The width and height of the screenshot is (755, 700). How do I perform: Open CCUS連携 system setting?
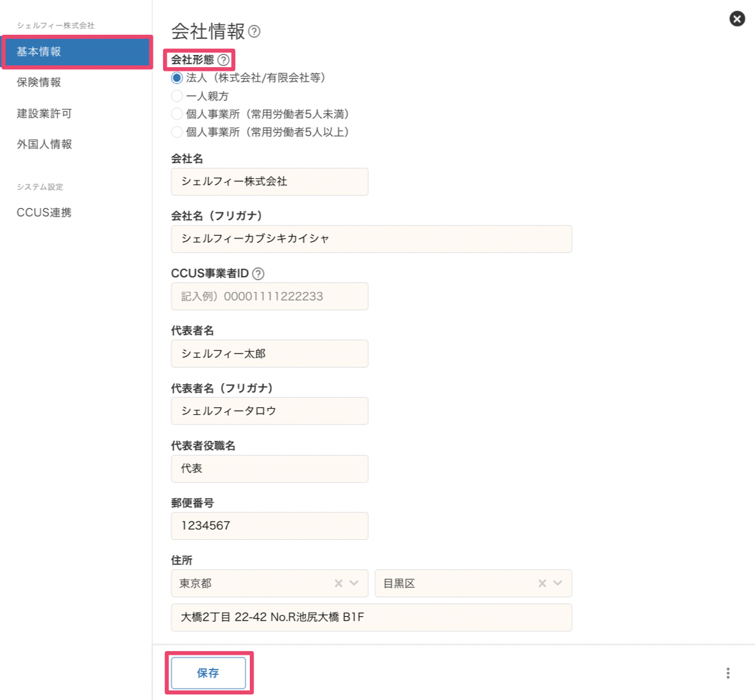[x=44, y=213]
